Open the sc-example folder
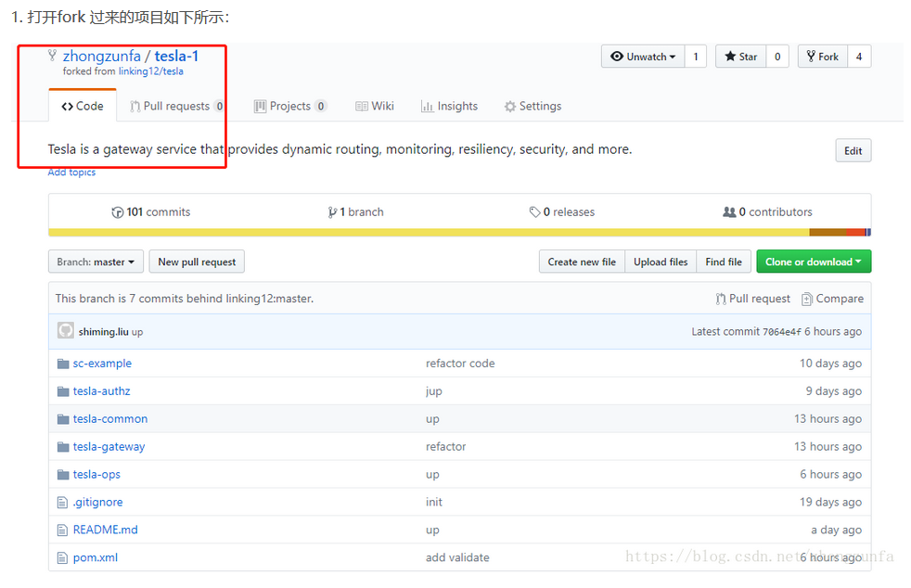The image size is (911, 588). [x=102, y=364]
